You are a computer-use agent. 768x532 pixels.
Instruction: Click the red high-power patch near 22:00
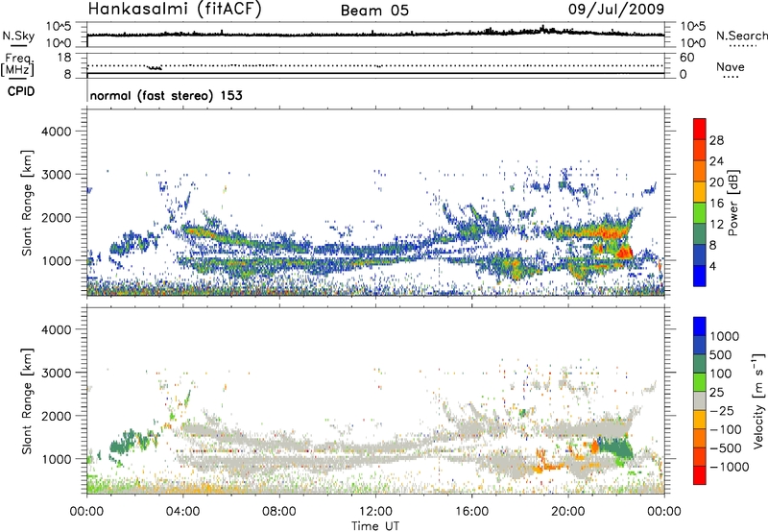pos(624,253)
